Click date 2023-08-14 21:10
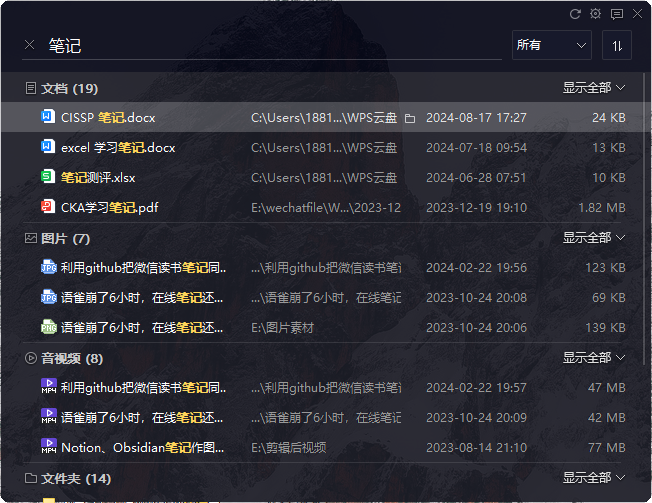The height and width of the screenshot is (503, 652). click(477, 448)
